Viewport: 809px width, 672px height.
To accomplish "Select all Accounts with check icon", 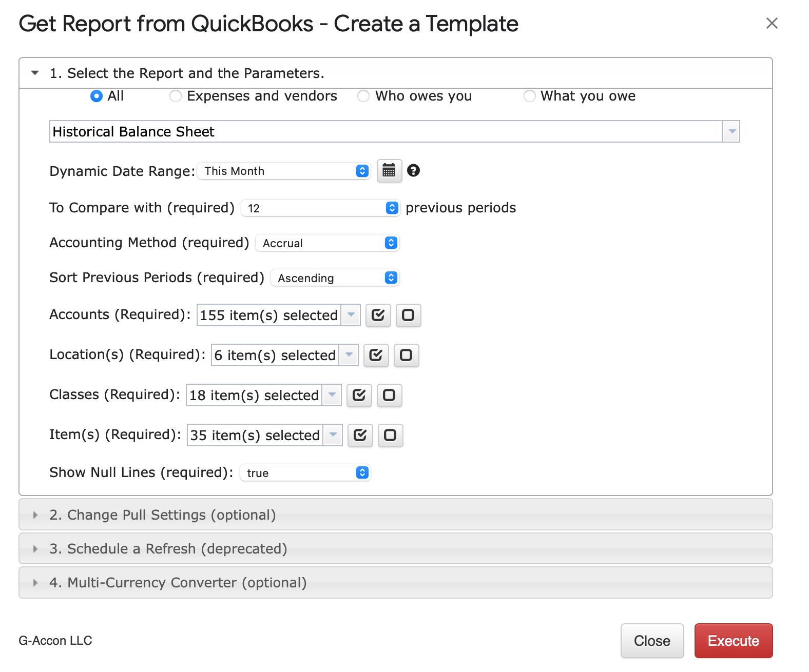I will tap(378, 315).
